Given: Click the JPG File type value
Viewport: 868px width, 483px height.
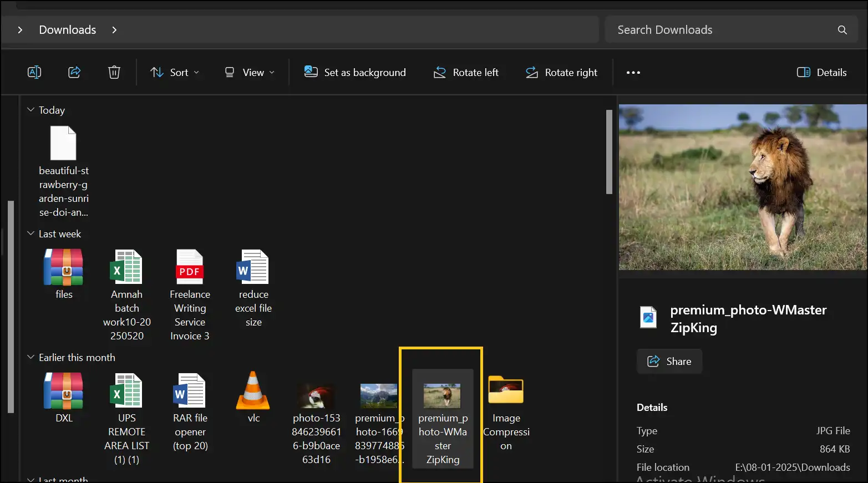Looking at the screenshot, I should [x=833, y=430].
